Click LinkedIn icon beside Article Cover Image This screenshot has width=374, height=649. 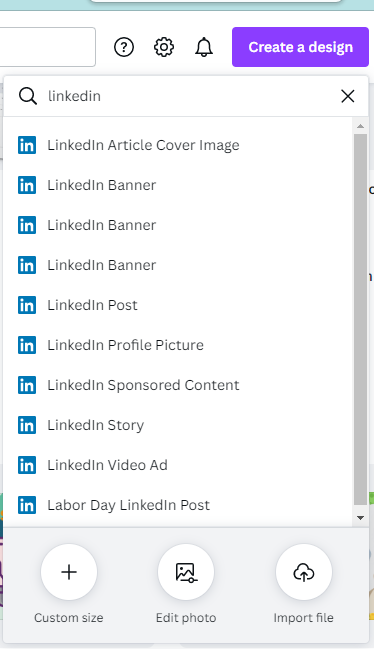click(27, 145)
